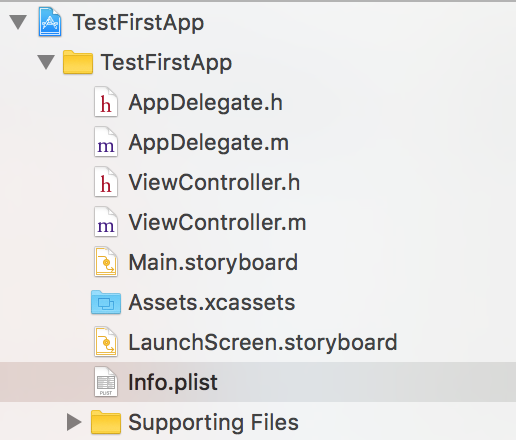Viewport: 516px width, 440px height.
Task: Collapse the TestFirstApp group folder triangle
Action: pos(46,62)
